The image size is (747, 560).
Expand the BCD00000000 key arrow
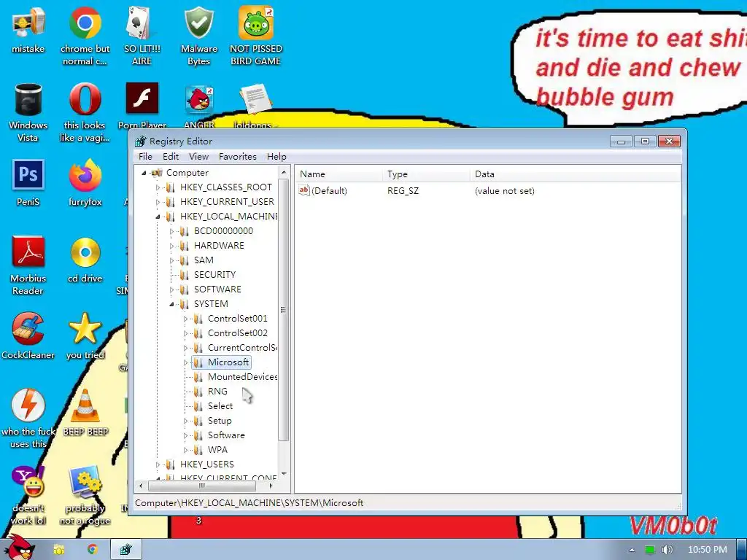pos(171,231)
